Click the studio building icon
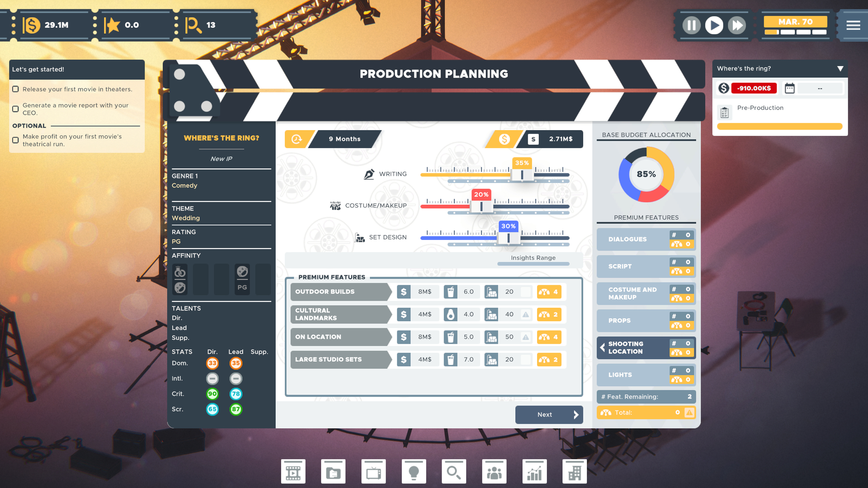The image size is (868, 488). coord(574,472)
